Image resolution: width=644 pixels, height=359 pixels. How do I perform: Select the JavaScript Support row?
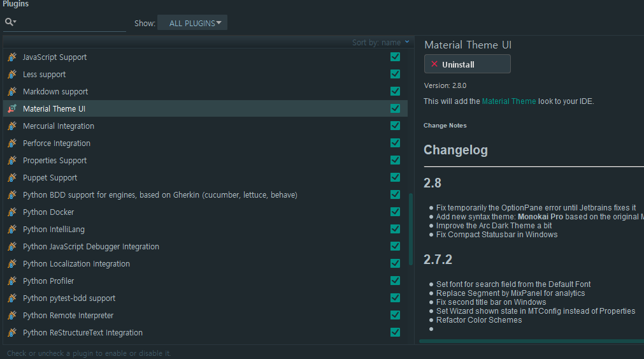point(205,57)
